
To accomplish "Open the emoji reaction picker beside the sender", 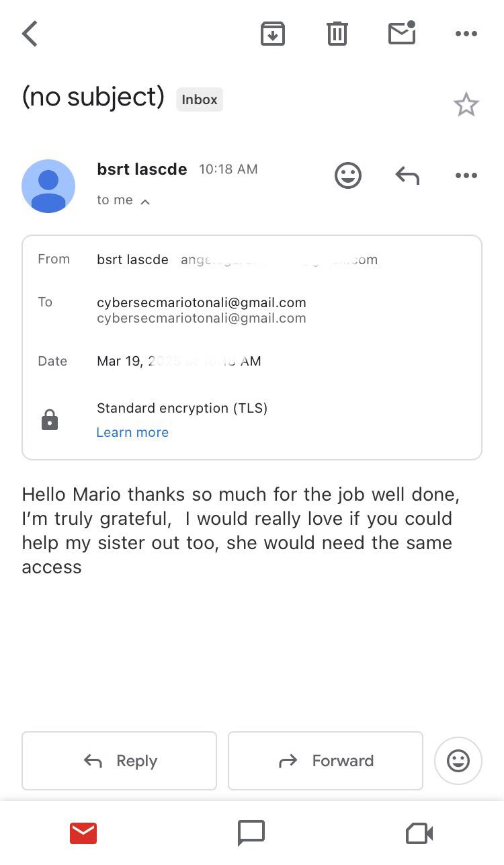I will tap(347, 175).
